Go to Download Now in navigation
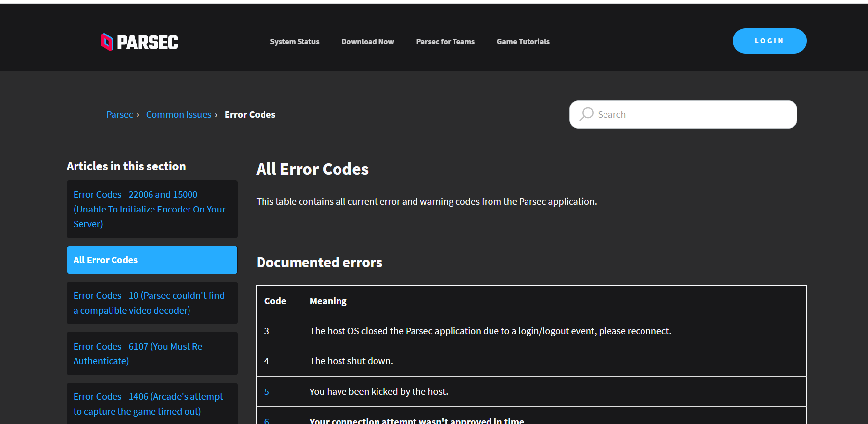The image size is (868, 424). pyautogui.click(x=368, y=42)
